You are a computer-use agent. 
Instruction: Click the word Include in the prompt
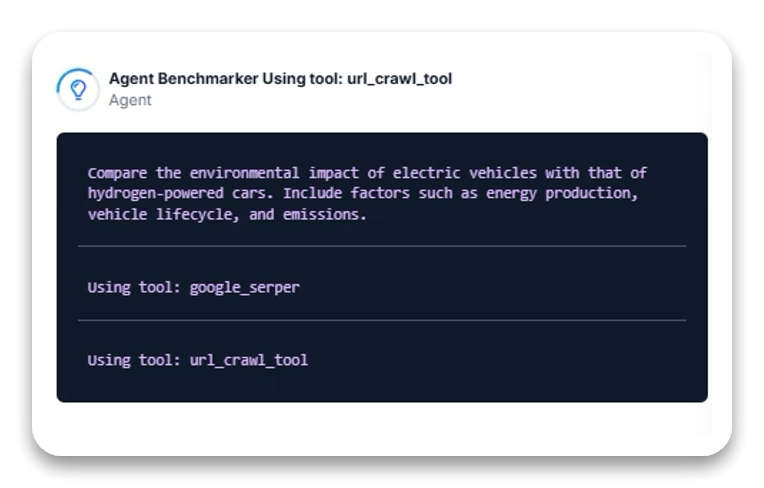[312, 193]
